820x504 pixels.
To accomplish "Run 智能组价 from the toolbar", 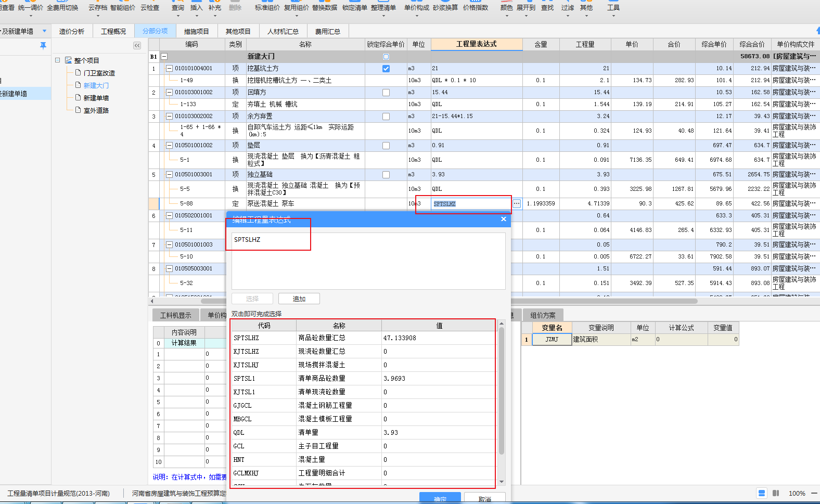I will pyautogui.click(x=123, y=8).
